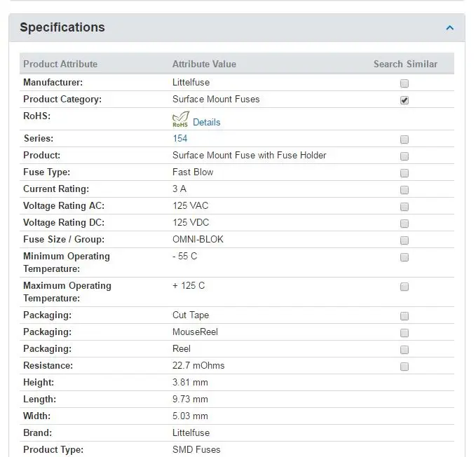476x457 pixels.
Task: Tick the MouseReel packaging checkbox
Action: [x=404, y=333]
